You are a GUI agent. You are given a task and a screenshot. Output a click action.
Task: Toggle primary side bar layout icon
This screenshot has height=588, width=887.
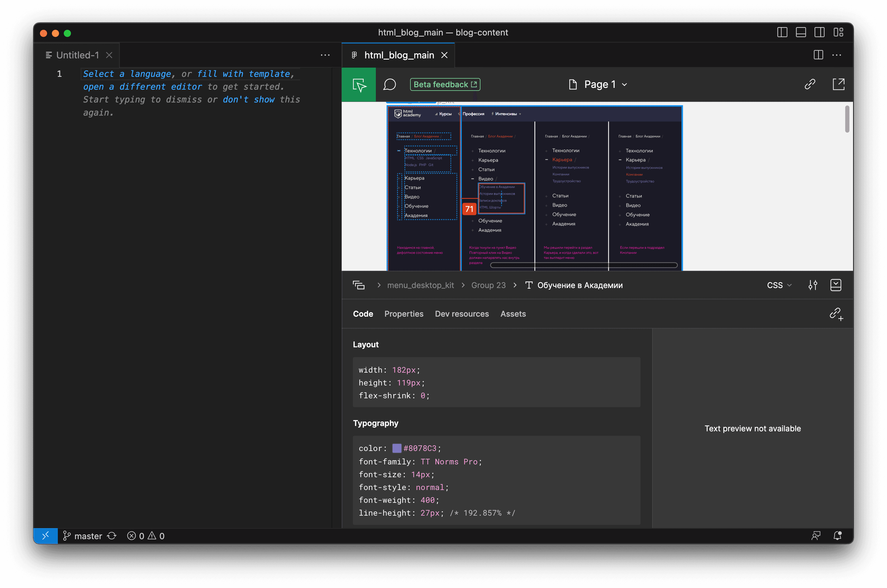coord(782,33)
